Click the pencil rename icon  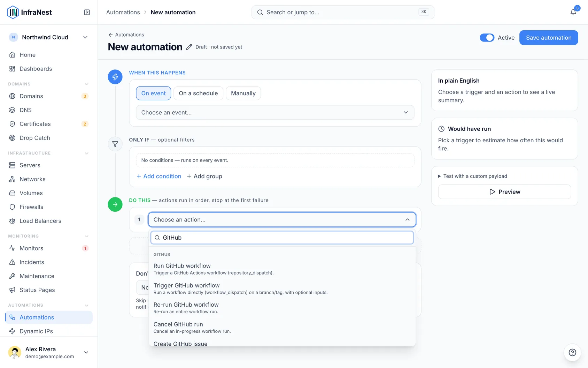pos(189,47)
